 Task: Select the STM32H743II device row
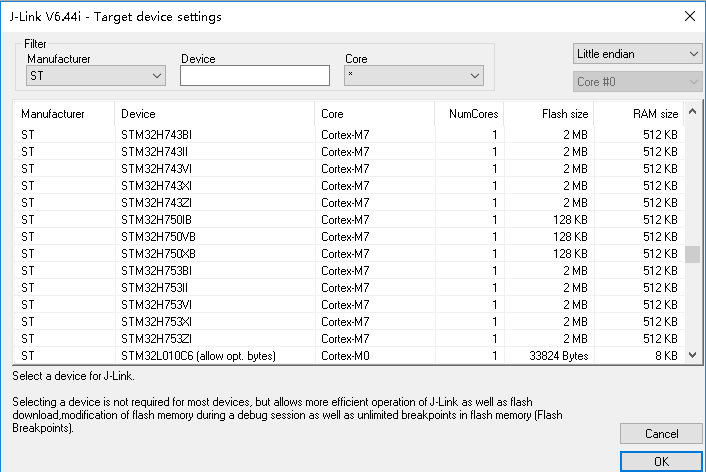point(349,152)
